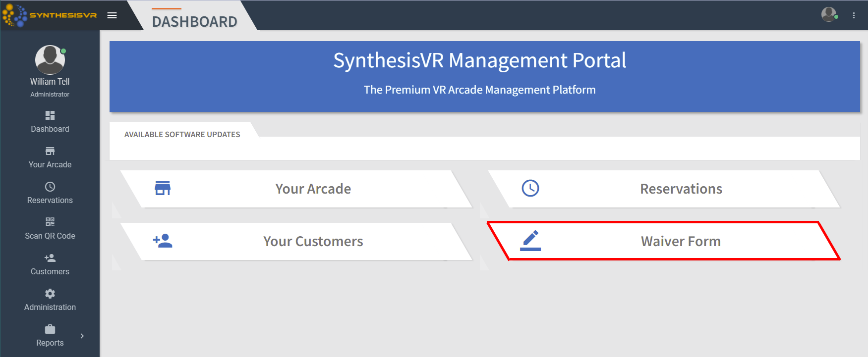Open the top-right user avatar menu
Viewport: 868px width, 357px height.
(x=829, y=14)
